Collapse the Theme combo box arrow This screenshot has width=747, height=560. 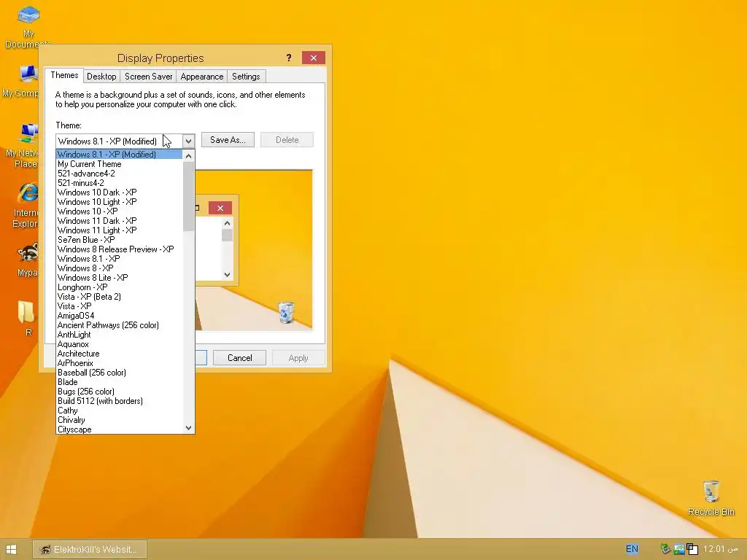click(x=188, y=141)
